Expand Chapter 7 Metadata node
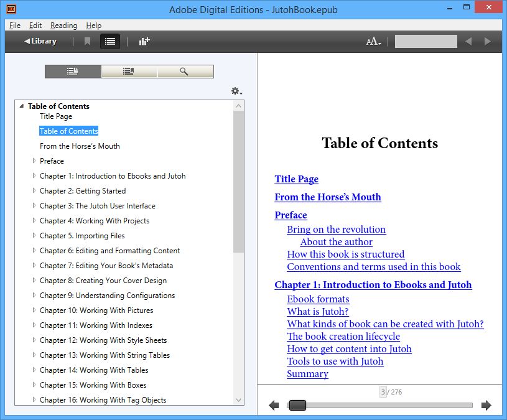 click(x=34, y=265)
